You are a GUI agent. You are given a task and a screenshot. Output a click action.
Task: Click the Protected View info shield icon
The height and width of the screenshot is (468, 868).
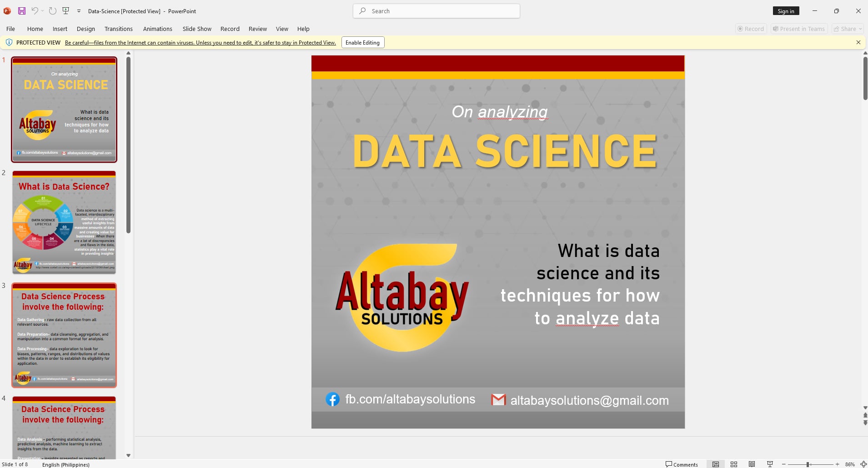tap(9, 42)
